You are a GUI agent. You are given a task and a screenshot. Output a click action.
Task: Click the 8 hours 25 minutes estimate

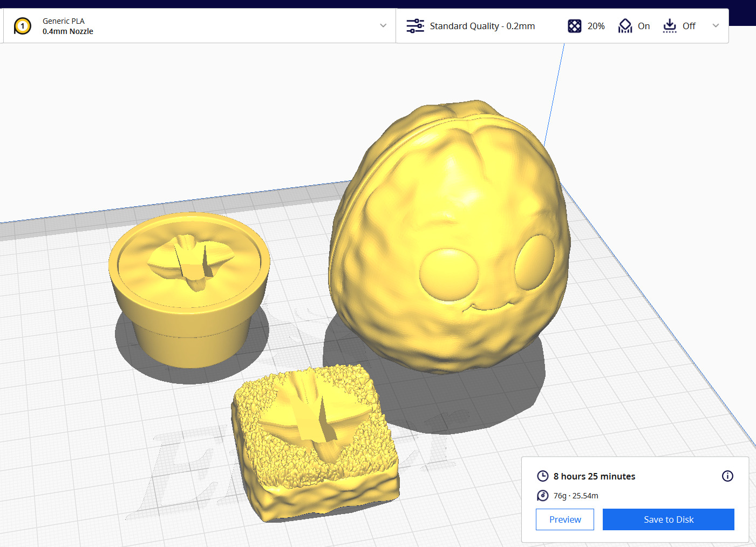click(x=594, y=476)
